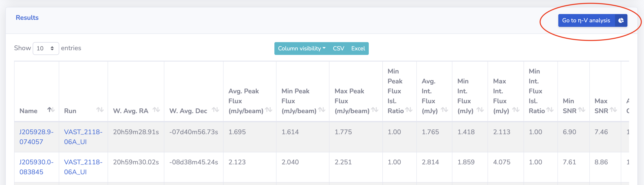The height and width of the screenshot is (185, 644).
Task: Select Min SNR value 7.61
Action: (x=569, y=162)
